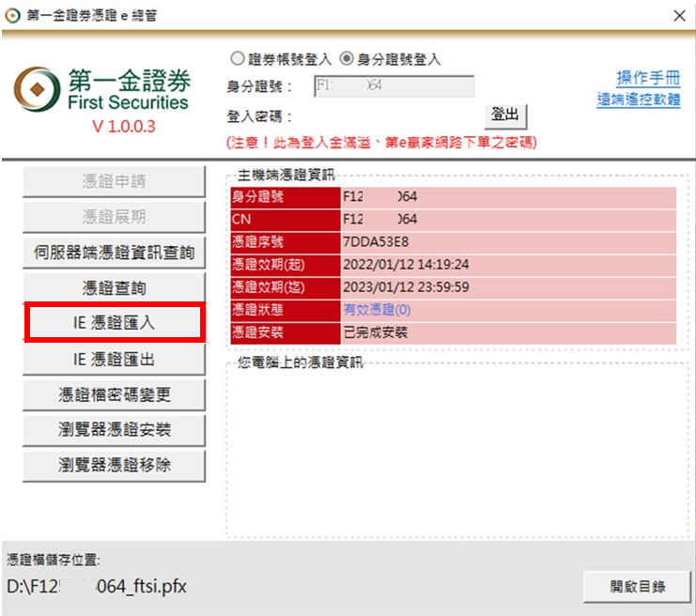This screenshot has width=696, height=616.
Task: Click the 有效憑證(0) status text
Action: (x=377, y=310)
